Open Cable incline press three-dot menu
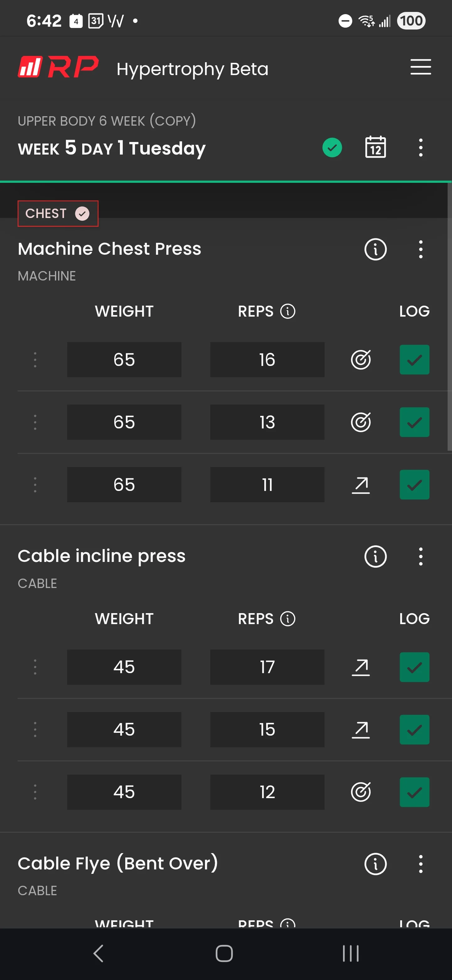The height and width of the screenshot is (980, 452). point(420,557)
